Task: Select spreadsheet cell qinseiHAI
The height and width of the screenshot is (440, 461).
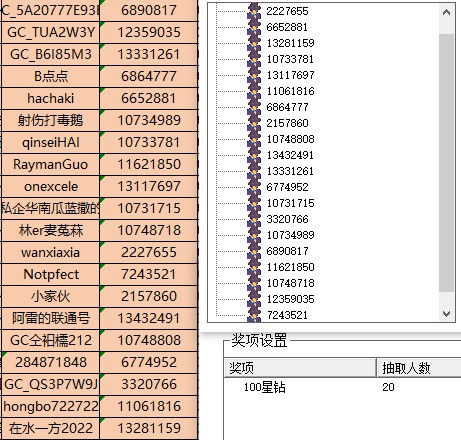Action: click(51, 142)
